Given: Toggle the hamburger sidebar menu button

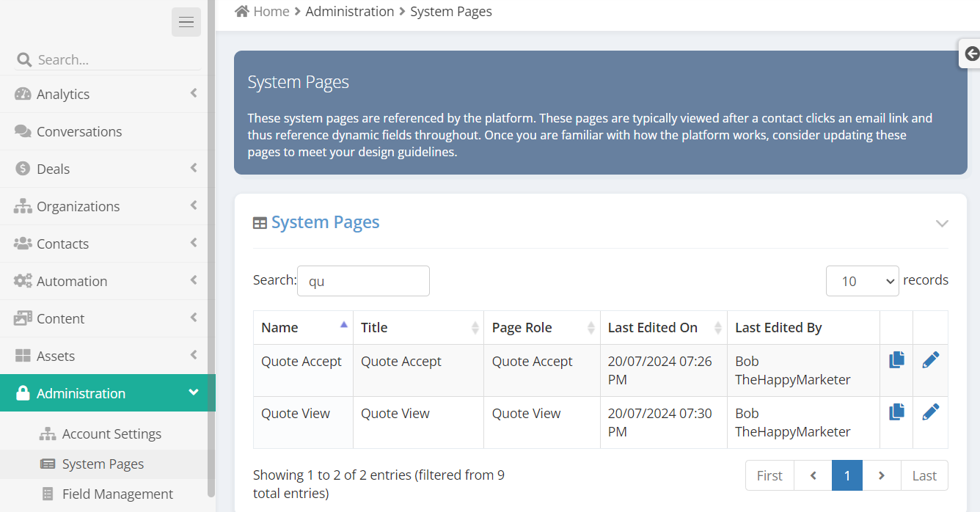Looking at the screenshot, I should pos(186,22).
